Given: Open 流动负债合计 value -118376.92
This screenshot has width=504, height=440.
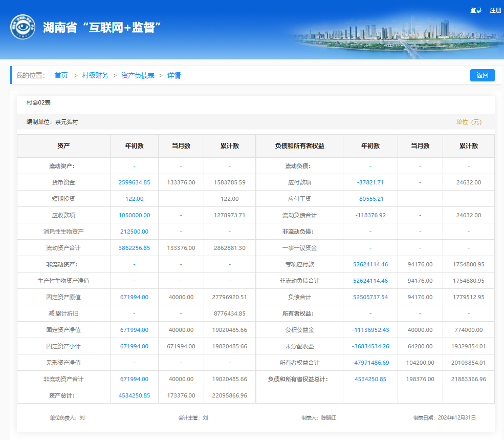Looking at the screenshot, I should tap(370, 215).
